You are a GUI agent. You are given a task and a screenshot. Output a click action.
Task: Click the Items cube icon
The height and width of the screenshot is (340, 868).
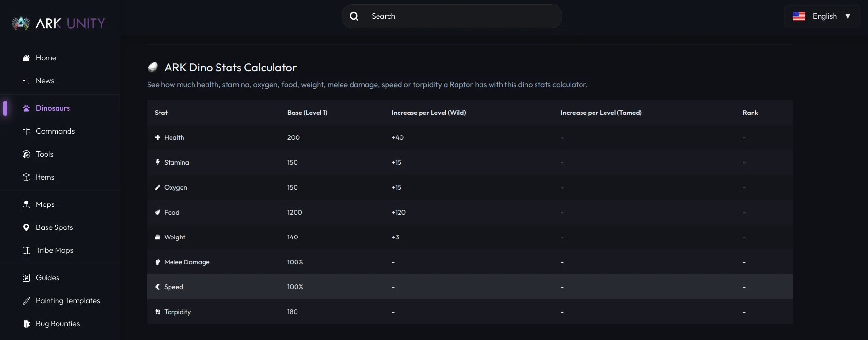(x=26, y=177)
